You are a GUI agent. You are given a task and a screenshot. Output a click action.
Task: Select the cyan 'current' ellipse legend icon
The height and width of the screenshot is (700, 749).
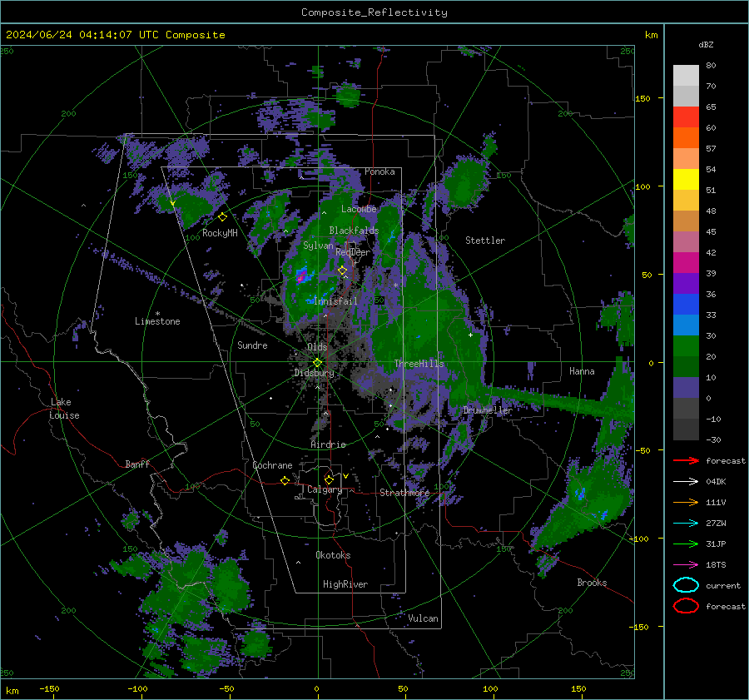(686, 585)
